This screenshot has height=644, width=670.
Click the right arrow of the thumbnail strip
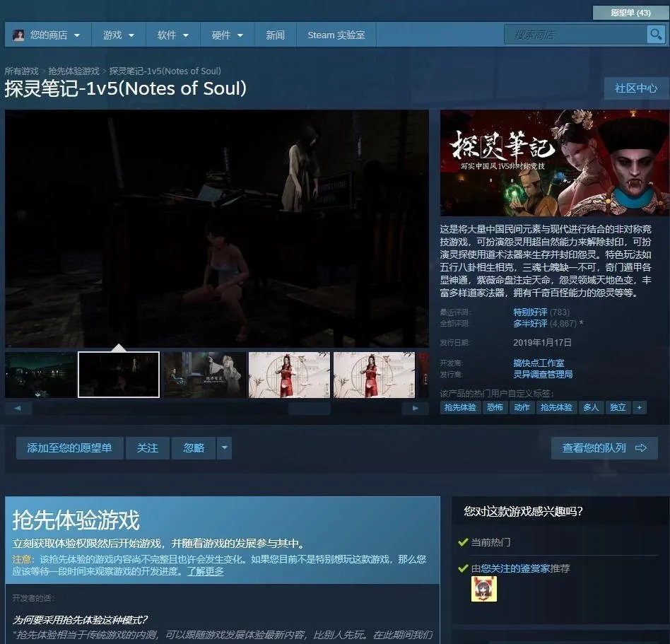pyautogui.click(x=416, y=409)
